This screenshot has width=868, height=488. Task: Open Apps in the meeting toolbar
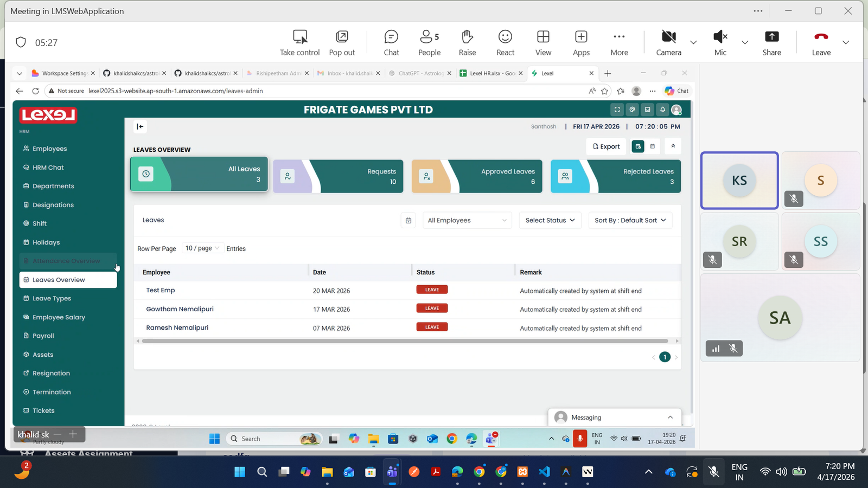[x=581, y=42]
